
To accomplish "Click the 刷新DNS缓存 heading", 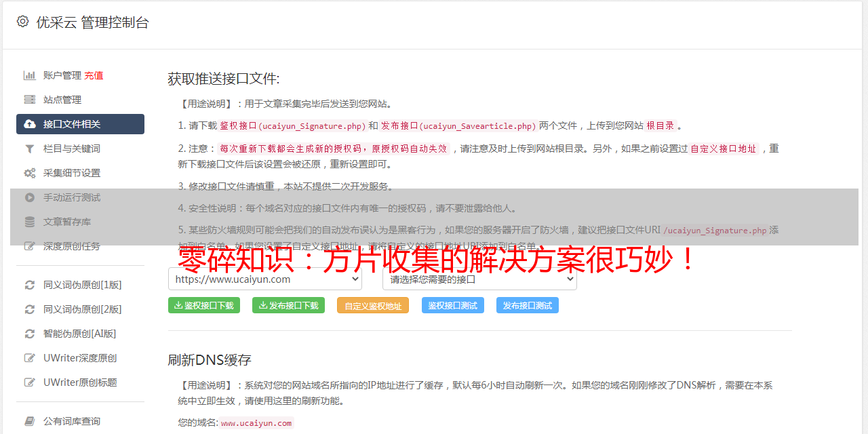I will point(210,360).
